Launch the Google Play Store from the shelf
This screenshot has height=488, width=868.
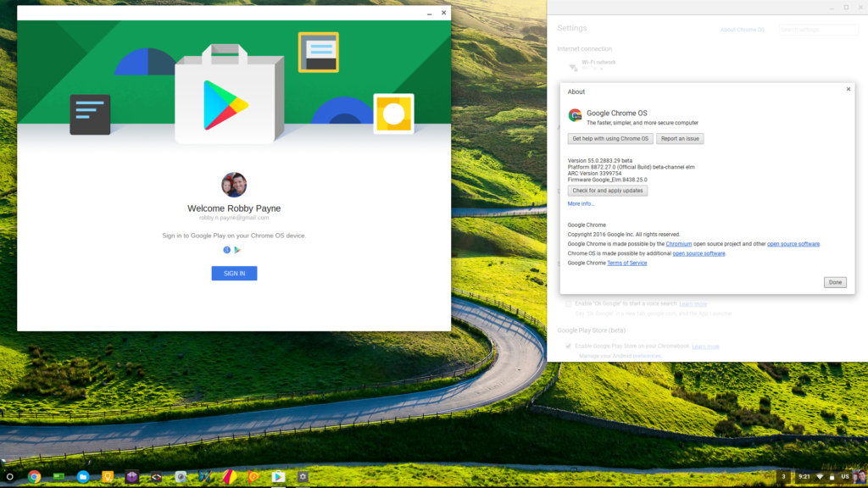[280, 476]
